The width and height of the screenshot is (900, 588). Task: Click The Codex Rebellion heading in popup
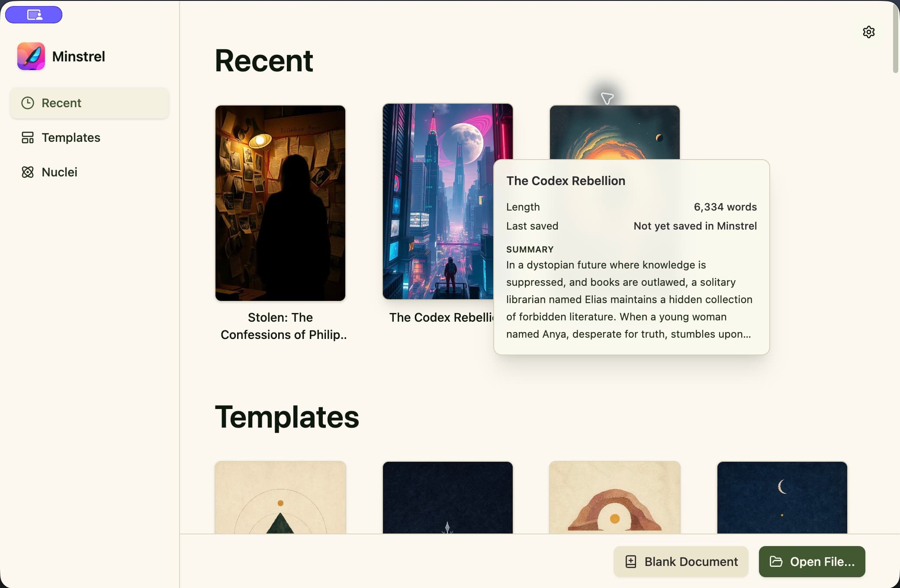click(566, 181)
